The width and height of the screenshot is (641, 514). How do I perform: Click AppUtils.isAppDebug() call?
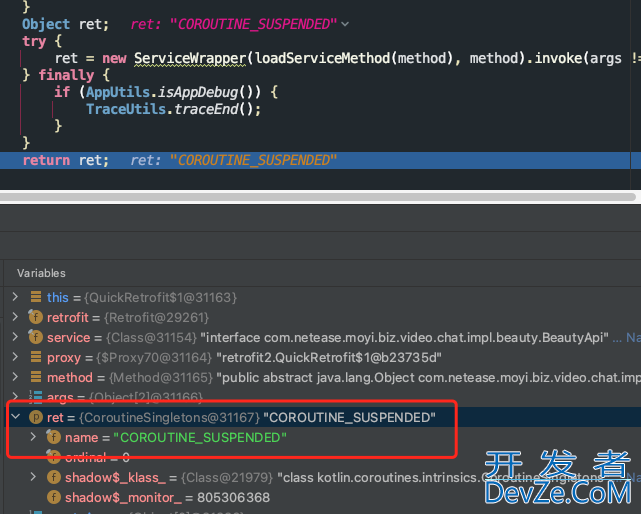173,92
